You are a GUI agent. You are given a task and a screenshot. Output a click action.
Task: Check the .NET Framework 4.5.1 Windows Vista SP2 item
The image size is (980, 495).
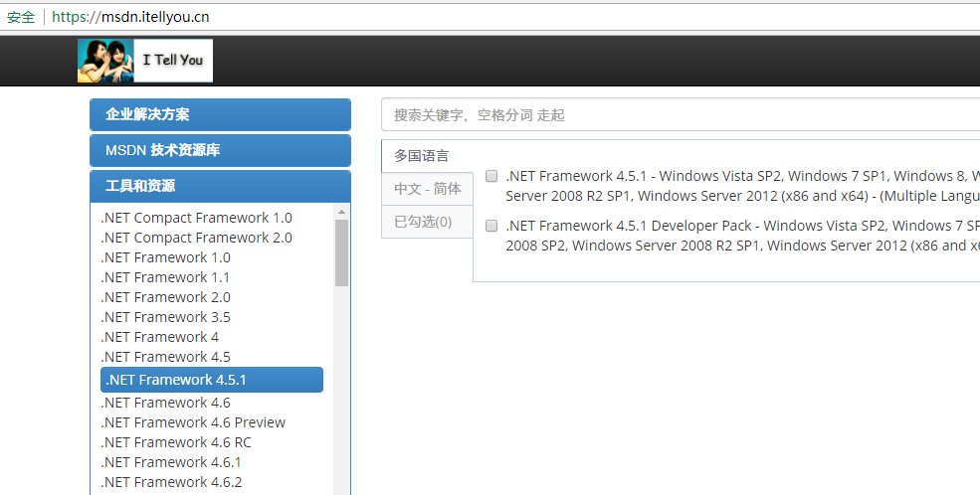[491, 176]
